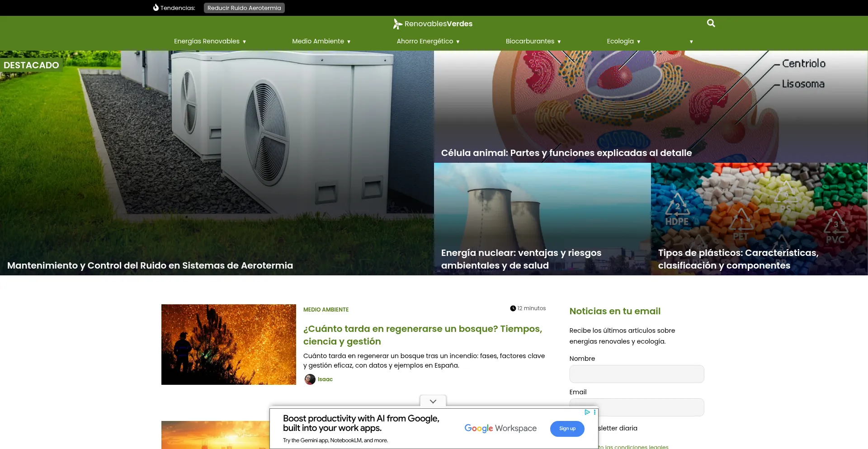Focus the Nombre input field
This screenshot has height=449, width=868.
point(636,374)
